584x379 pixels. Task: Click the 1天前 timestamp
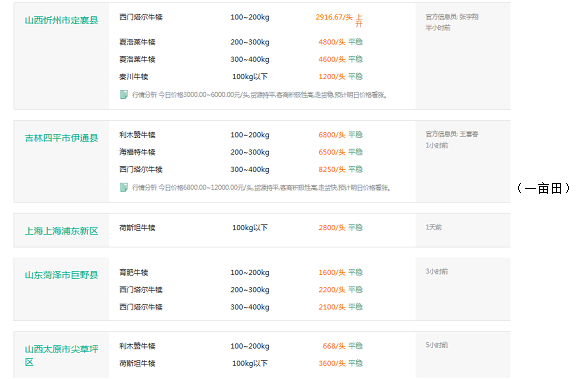click(x=434, y=227)
